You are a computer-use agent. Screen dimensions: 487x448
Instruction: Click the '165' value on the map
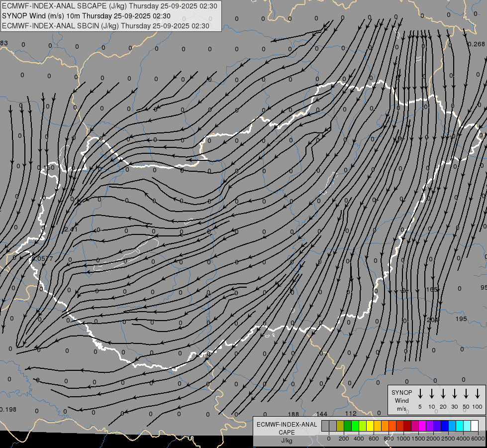(x=431, y=289)
